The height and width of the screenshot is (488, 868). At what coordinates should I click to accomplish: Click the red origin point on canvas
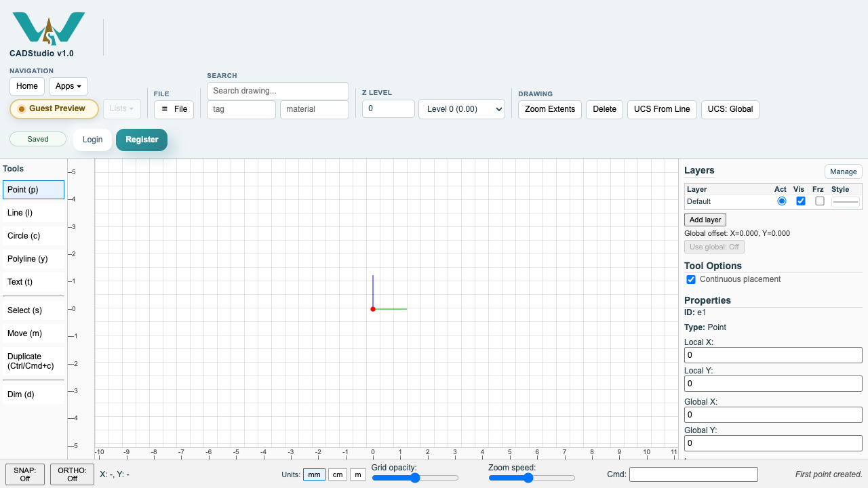373,309
